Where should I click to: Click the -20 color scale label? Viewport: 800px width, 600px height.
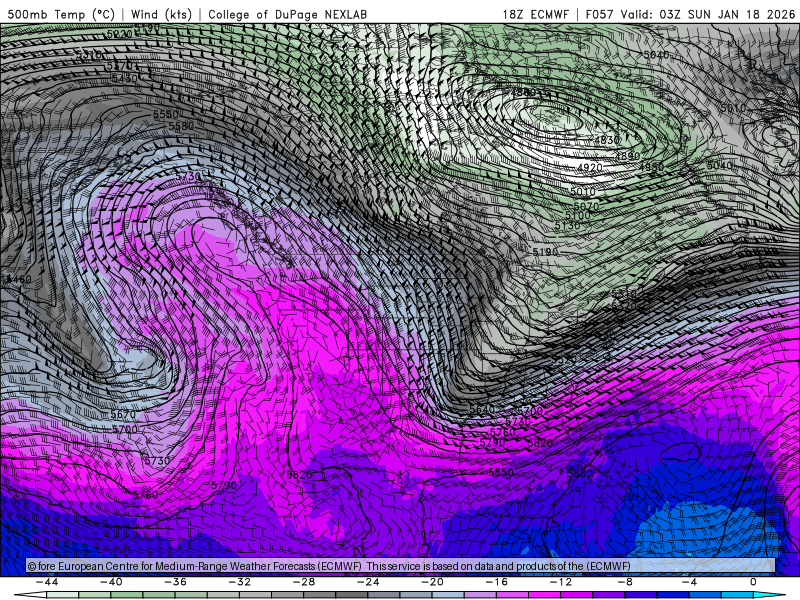coord(433,582)
